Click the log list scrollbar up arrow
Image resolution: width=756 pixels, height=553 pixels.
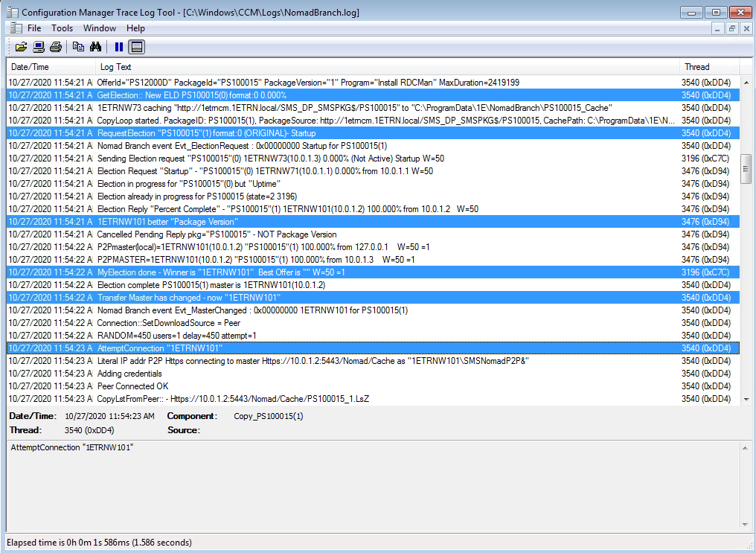pos(746,82)
